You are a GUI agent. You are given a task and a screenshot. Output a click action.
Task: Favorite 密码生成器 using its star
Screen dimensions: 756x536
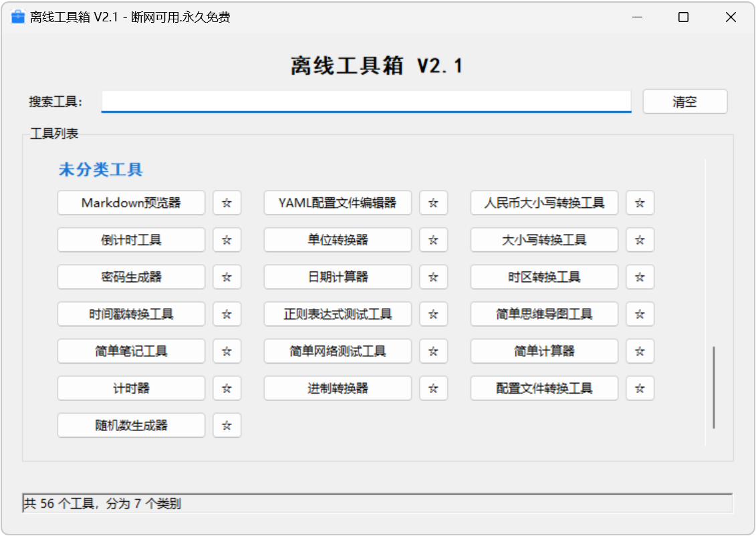[x=227, y=277]
